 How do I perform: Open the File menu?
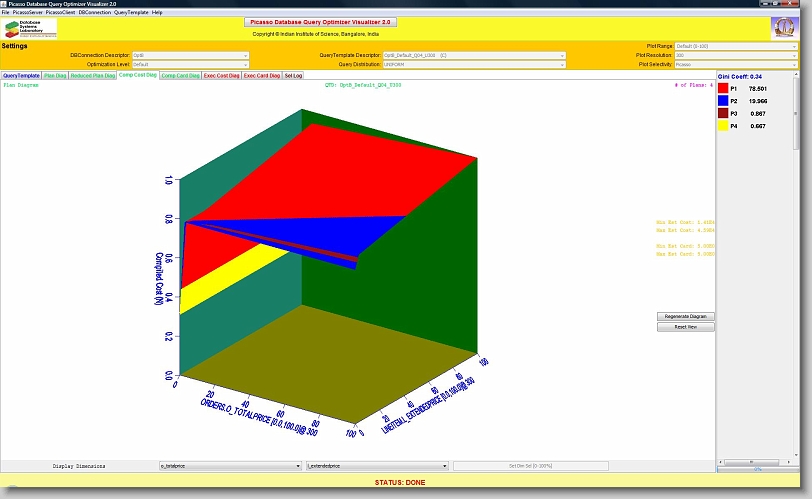click(x=5, y=12)
